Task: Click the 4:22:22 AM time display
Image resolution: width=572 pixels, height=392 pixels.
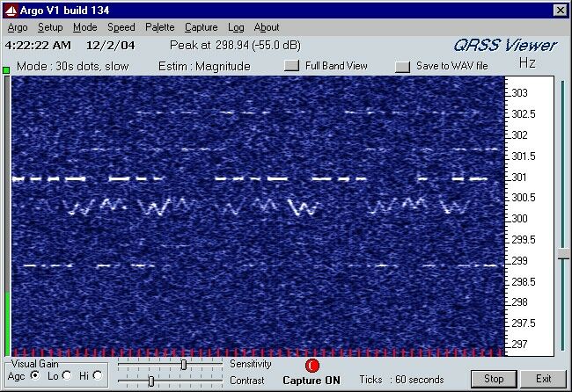Action: pyautogui.click(x=38, y=46)
